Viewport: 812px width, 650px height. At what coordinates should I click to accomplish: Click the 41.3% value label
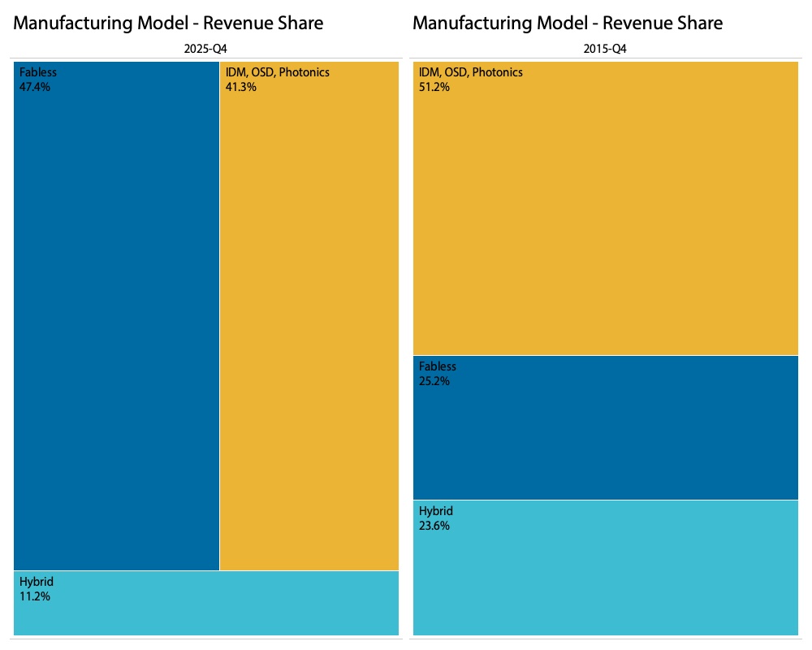click(x=241, y=87)
